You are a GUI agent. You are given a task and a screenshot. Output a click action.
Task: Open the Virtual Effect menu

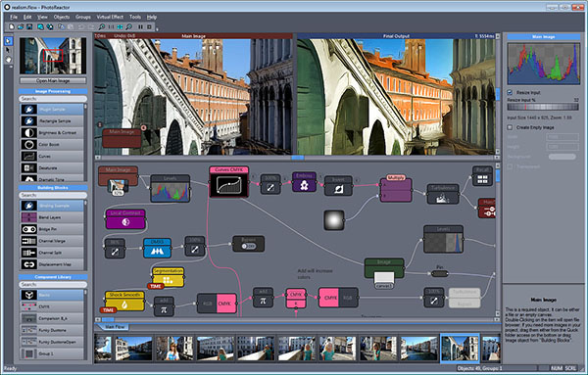(x=110, y=17)
